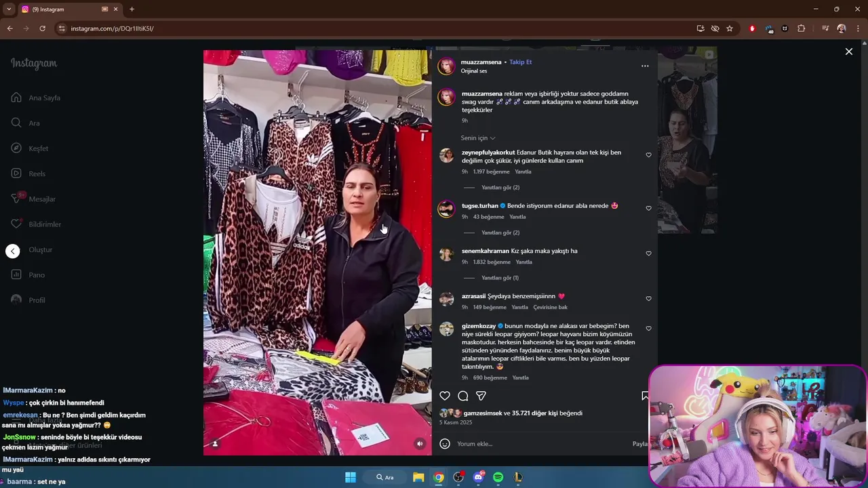Reply to zeynepfulyakorkut's comment
868x488 pixels.
point(523,171)
